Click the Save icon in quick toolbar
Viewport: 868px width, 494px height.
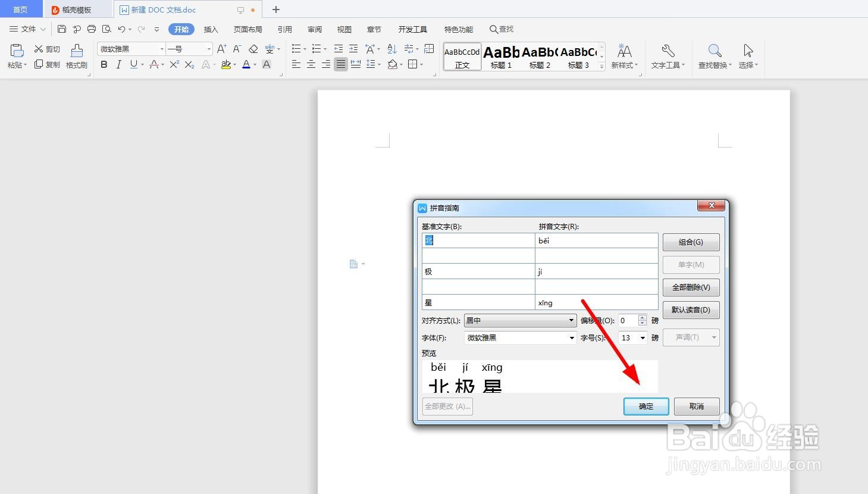click(x=62, y=29)
